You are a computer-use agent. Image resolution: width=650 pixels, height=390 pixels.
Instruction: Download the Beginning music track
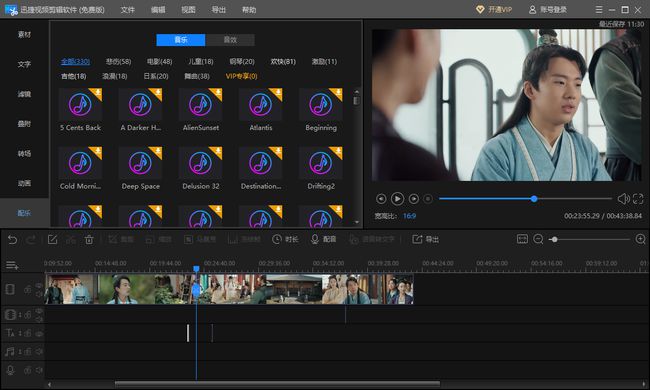click(338, 92)
